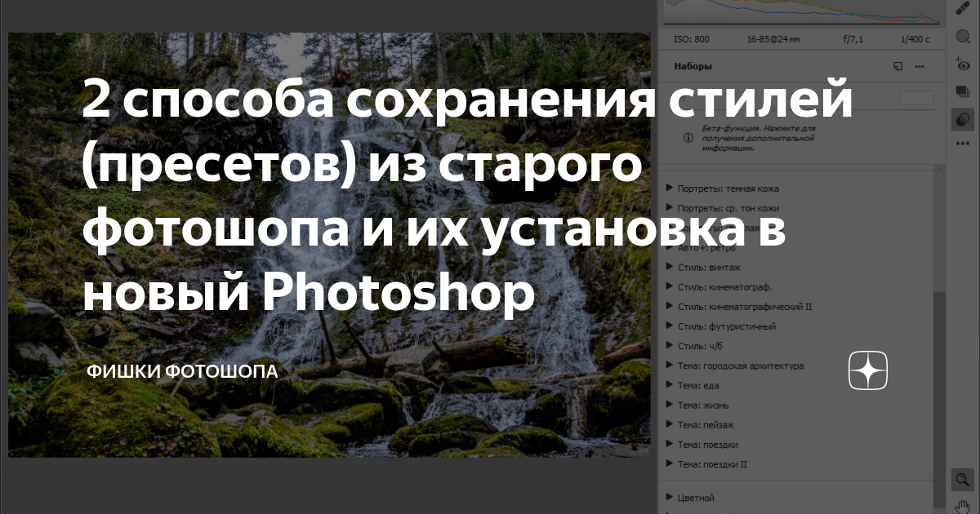Expand the Авто+: ретро preset group
The width and height of the screenshot is (980, 514).
click(x=670, y=247)
